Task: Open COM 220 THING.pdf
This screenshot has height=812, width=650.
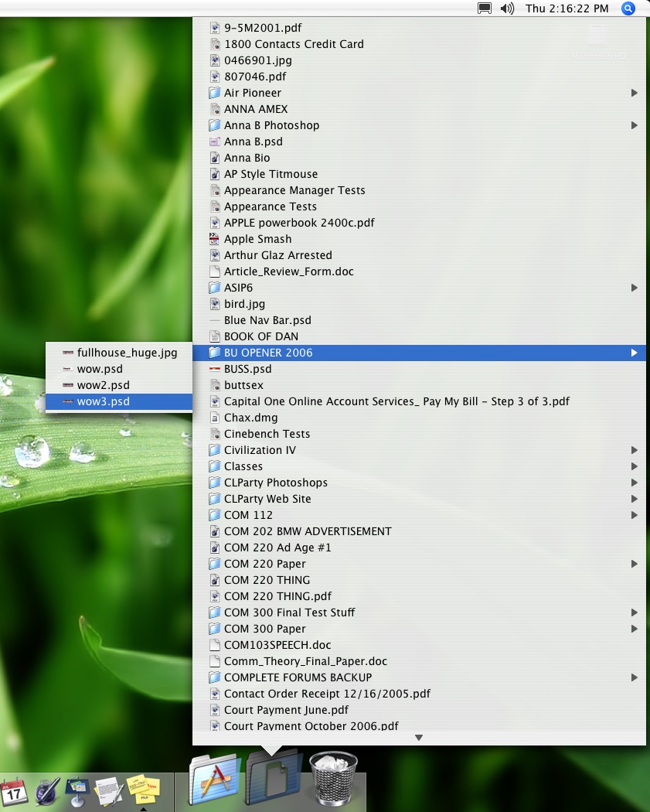Action: tap(419, 596)
